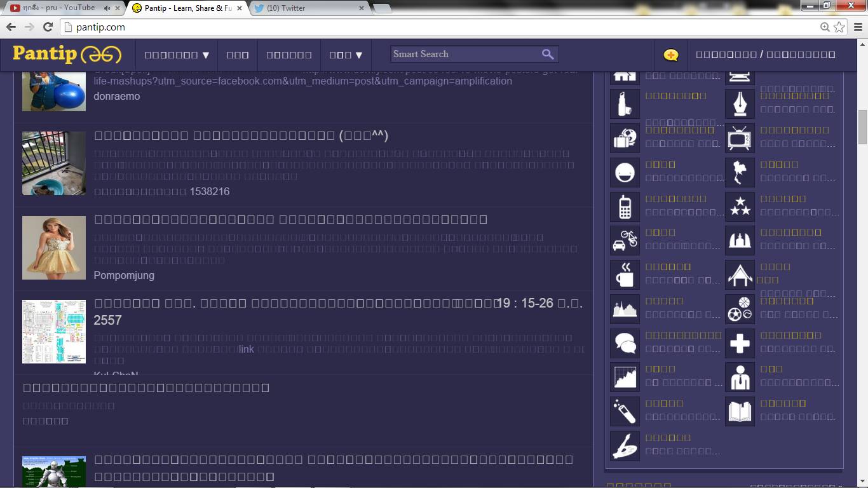Viewport: 868px width, 488px height.
Task: Open the lipstick beauty forum icon
Action: point(625,103)
